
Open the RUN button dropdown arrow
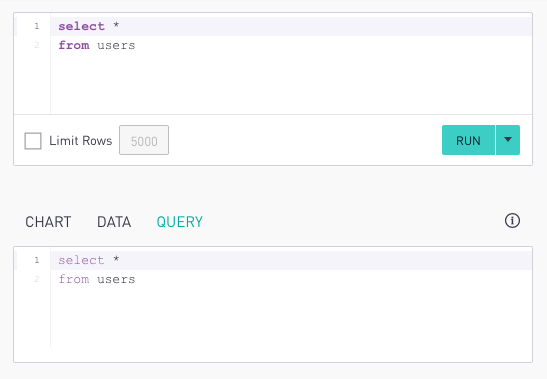pos(508,140)
